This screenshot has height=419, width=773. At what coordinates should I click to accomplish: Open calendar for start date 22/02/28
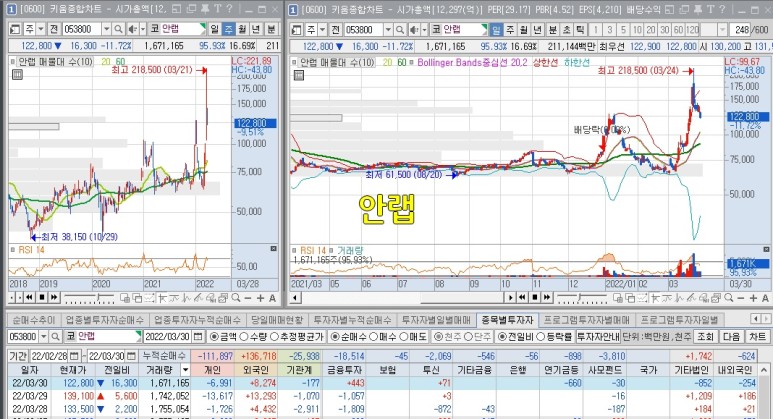pos(74,356)
